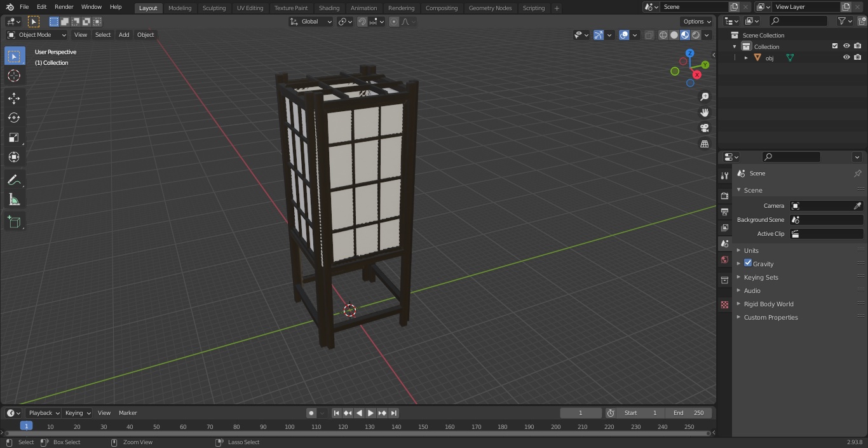Open the Texture properties tab
This screenshot has height=448, width=868.
click(x=724, y=304)
